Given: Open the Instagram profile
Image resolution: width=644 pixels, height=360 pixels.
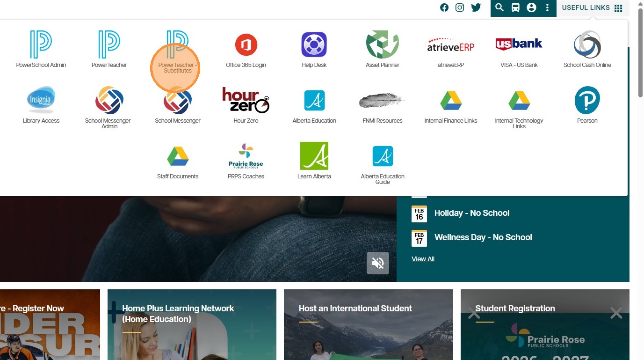Looking at the screenshot, I should pyautogui.click(x=460, y=7).
